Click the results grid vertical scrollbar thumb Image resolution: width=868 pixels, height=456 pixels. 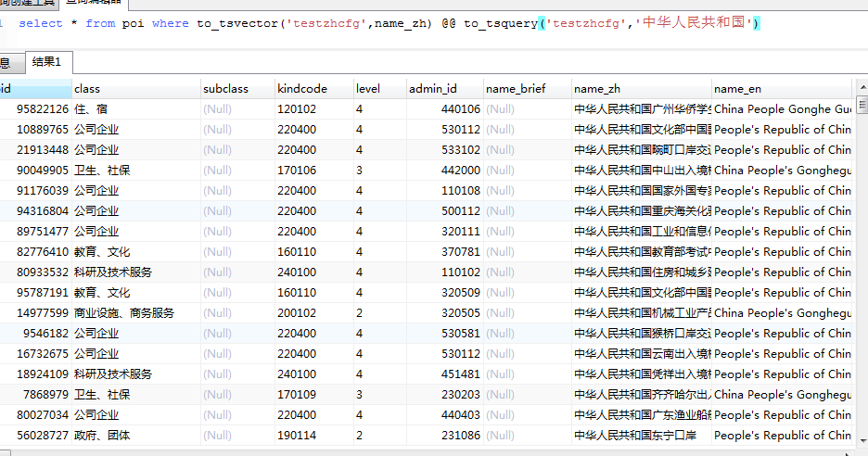862,105
